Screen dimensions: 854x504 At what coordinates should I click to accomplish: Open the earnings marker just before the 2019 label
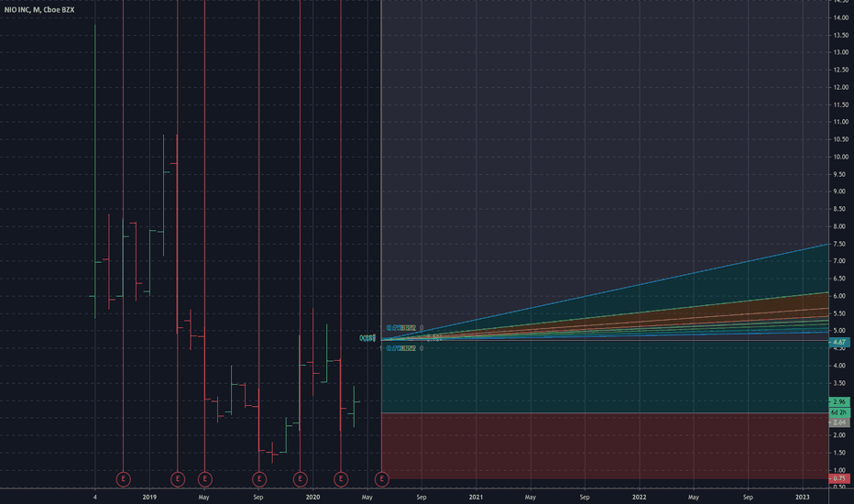point(124,479)
